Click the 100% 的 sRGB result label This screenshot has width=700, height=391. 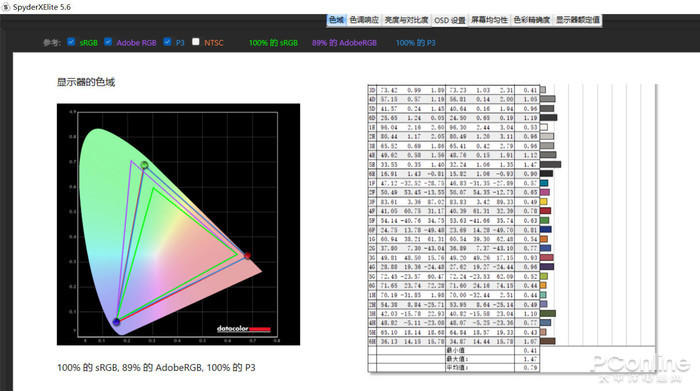coord(273,43)
